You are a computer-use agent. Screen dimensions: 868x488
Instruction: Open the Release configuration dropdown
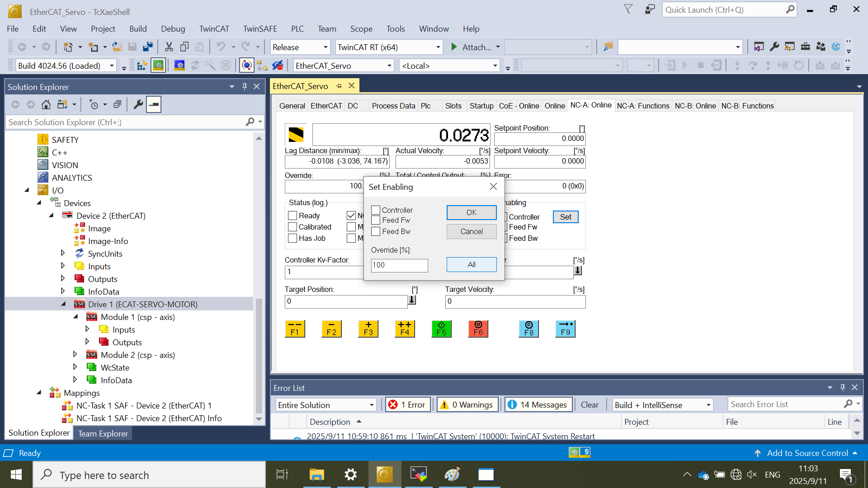pos(325,47)
